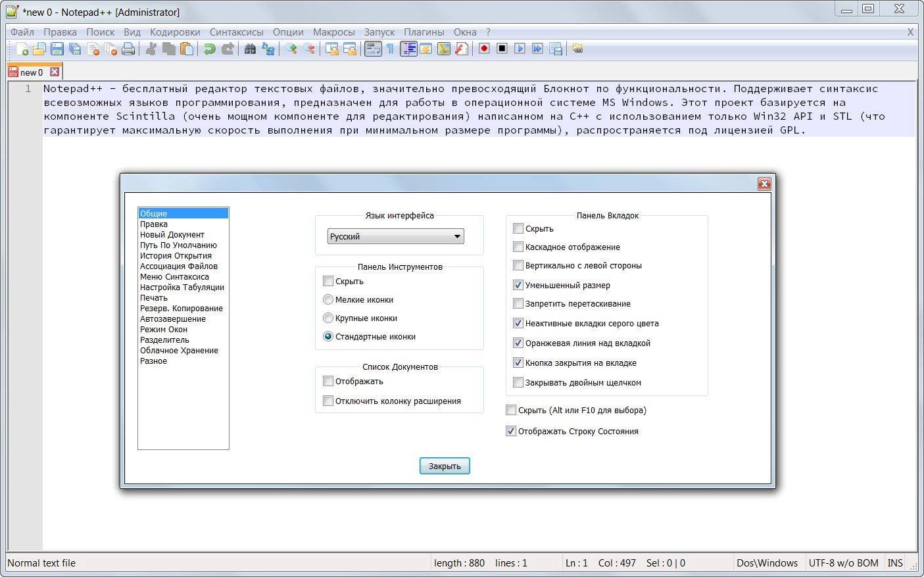Click the Replace toolbar icon
Screen dimensions: 924x577
268,49
